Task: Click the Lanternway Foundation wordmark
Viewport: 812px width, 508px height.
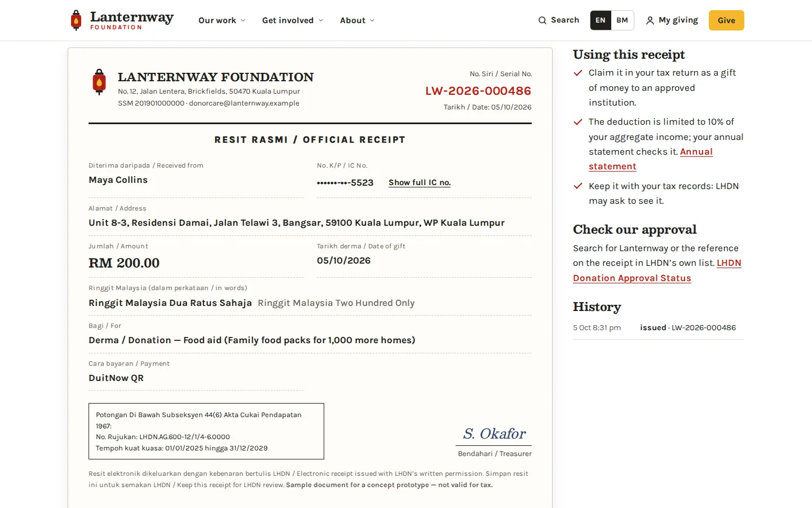Action: 132,20
